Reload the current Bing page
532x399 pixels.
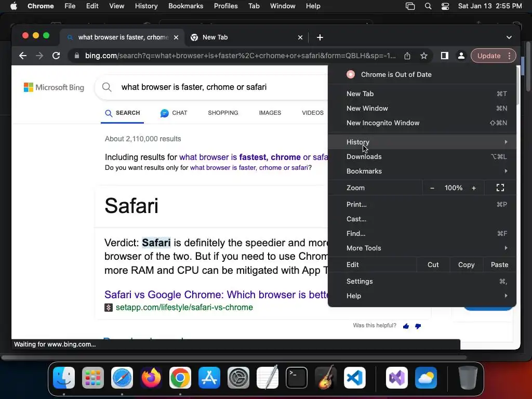pos(56,56)
